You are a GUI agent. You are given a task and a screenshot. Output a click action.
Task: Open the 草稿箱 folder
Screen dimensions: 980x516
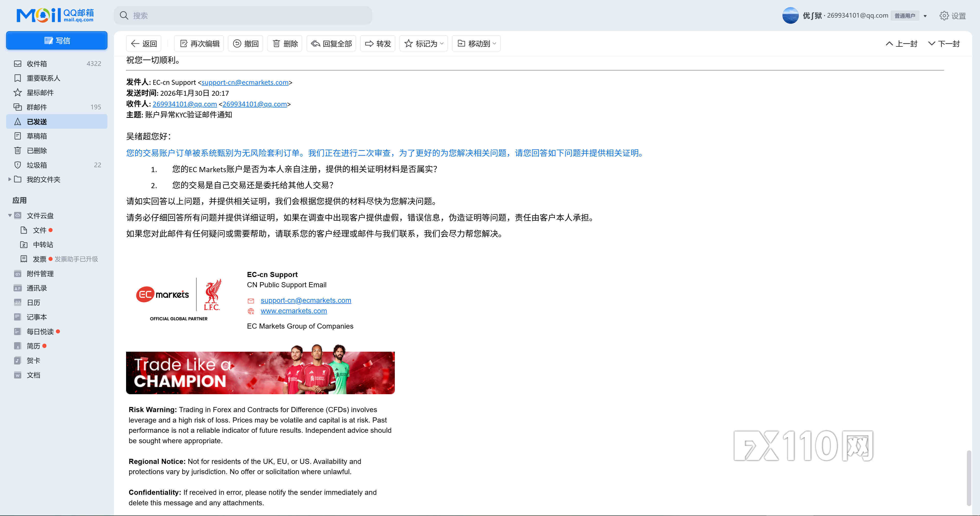57,136
